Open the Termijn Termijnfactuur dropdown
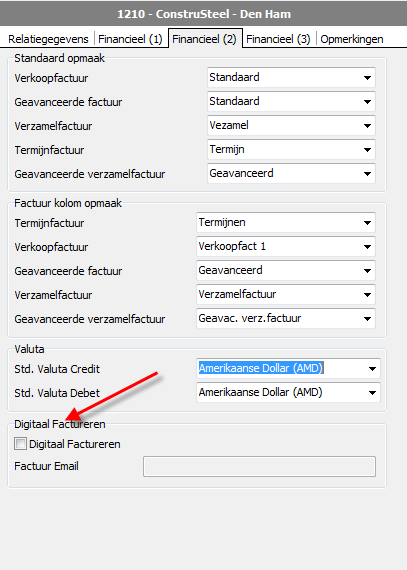Viewport: 407px width, 570px height. pyautogui.click(x=291, y=149)
